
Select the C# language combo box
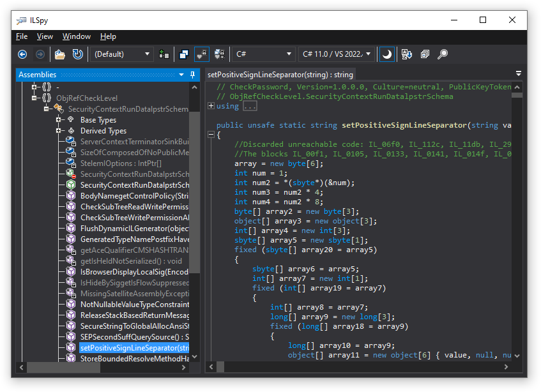click(263, 54)
